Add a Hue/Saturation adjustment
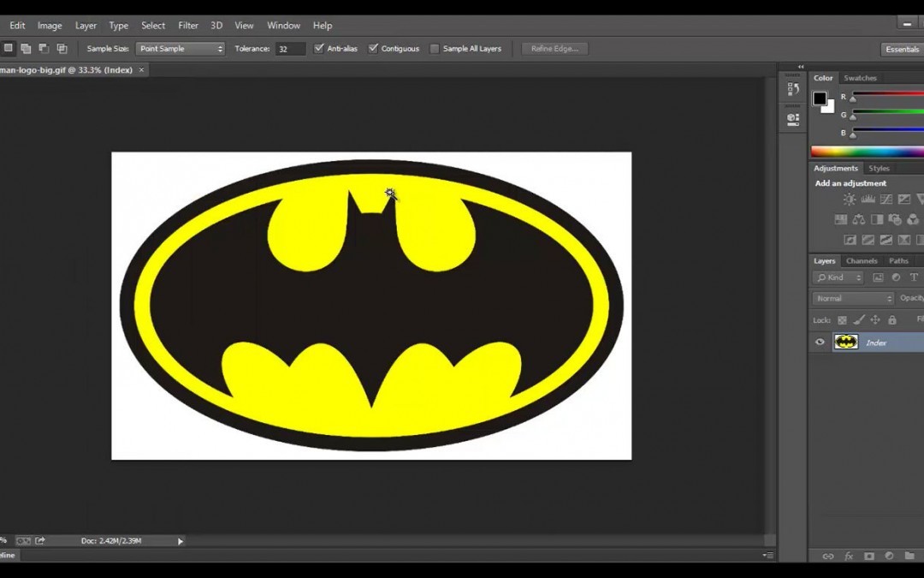The height and width of the screenshot is (578, 924). 841,219
